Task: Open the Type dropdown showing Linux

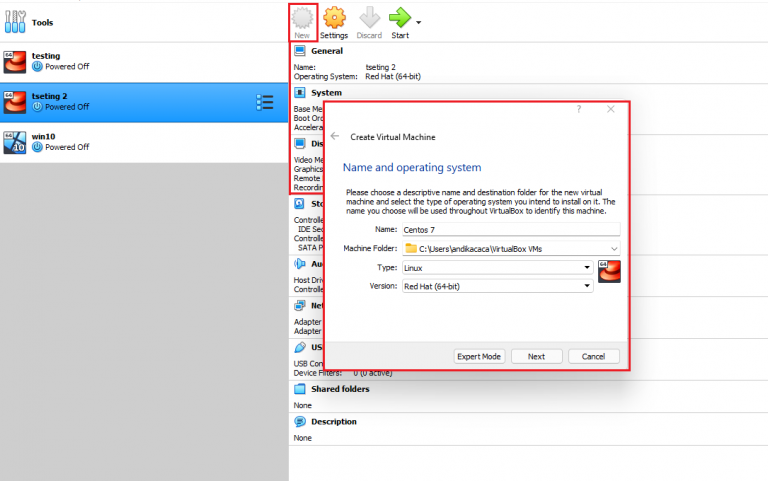Action: click(498, 267)
